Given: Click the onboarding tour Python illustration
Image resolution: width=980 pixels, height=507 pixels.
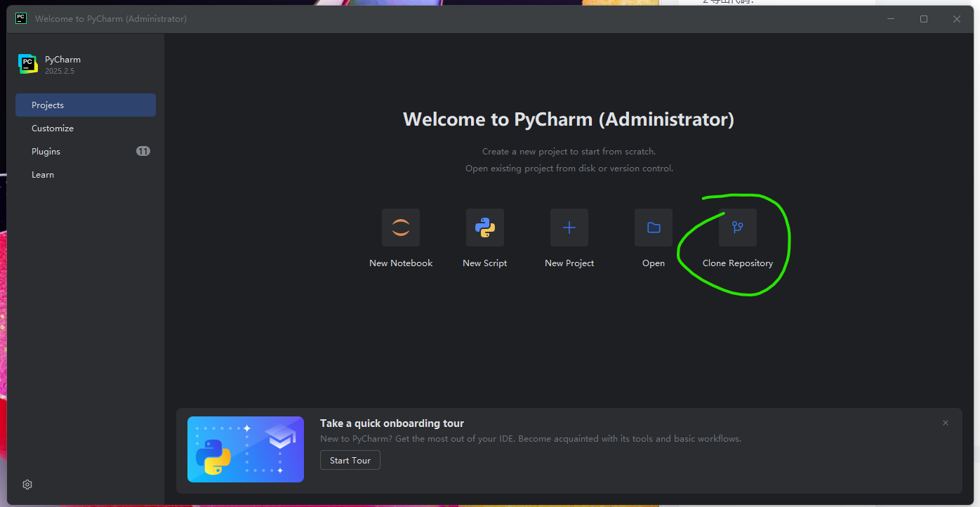Looking at the screenshot, I should tap(246, 449).
